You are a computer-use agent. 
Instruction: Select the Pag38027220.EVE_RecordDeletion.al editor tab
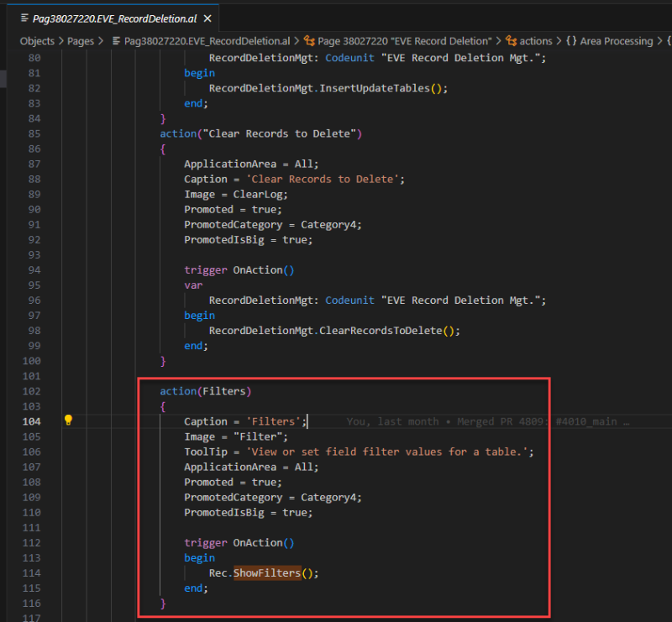116,18
